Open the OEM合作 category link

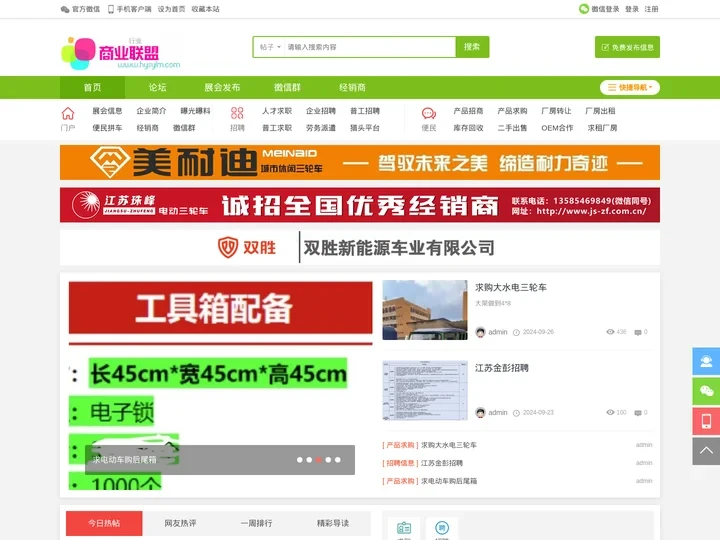point(557,128)
